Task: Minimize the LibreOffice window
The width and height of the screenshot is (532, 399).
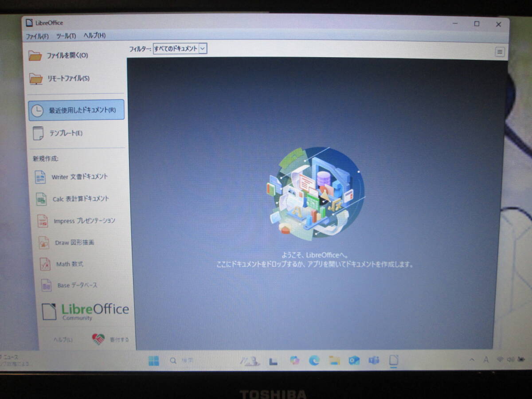Action: coord(455,24)
